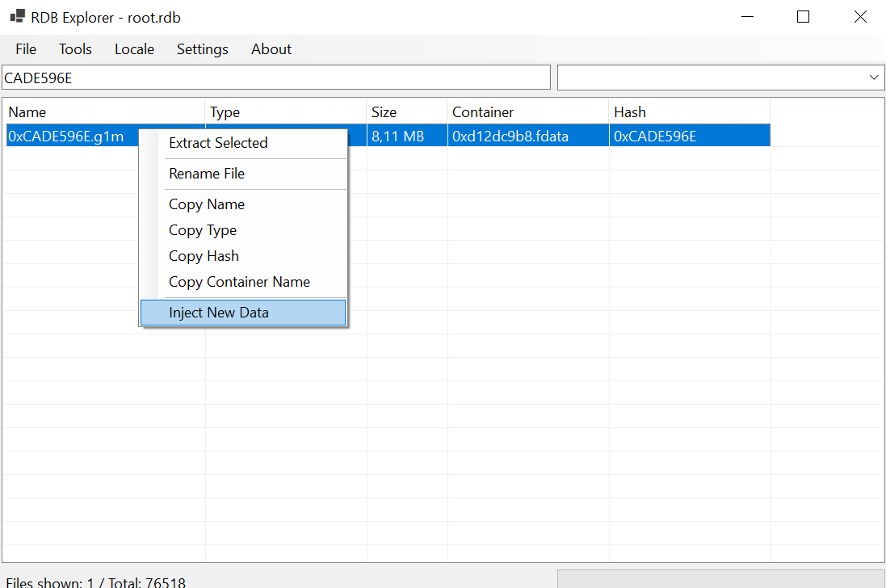Select the 0xCADE596E.g1m file name
The width and height of the screenshot is (886, 588).
(66, 136)
